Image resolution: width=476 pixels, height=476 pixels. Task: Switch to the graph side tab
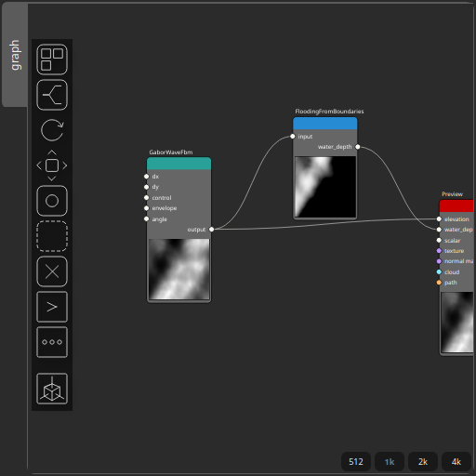15,55
